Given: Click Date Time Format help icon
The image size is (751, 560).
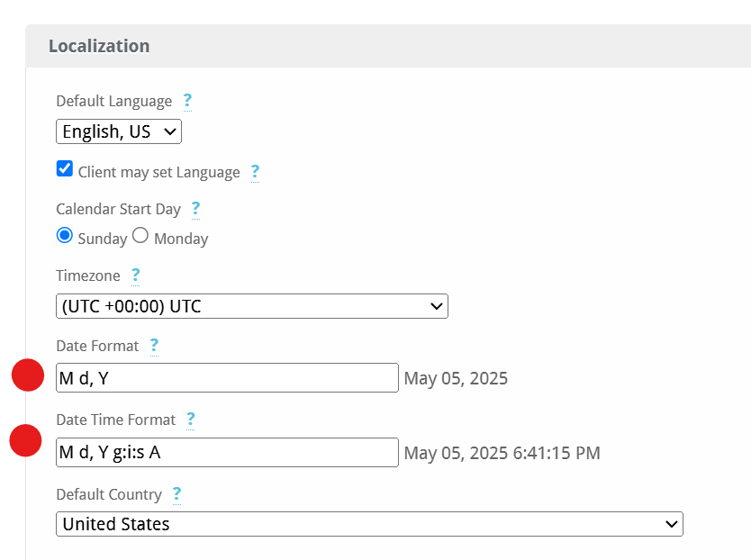Looking at the screenshot, I should [x=191, y=420].
